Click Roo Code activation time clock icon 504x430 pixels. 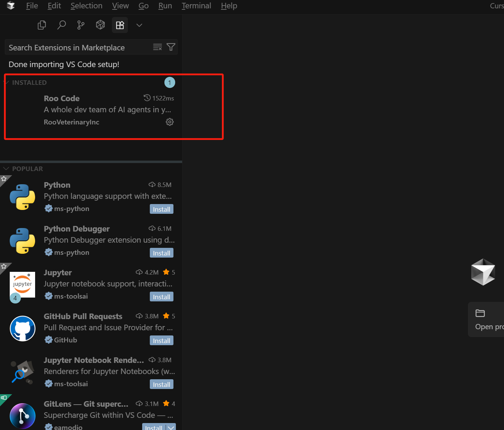pyautogui.click(x=147, y=98)
